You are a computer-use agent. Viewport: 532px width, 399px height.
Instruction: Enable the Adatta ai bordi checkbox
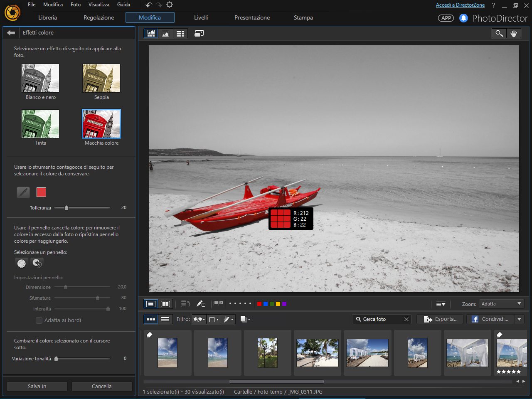tap(39, 320)
